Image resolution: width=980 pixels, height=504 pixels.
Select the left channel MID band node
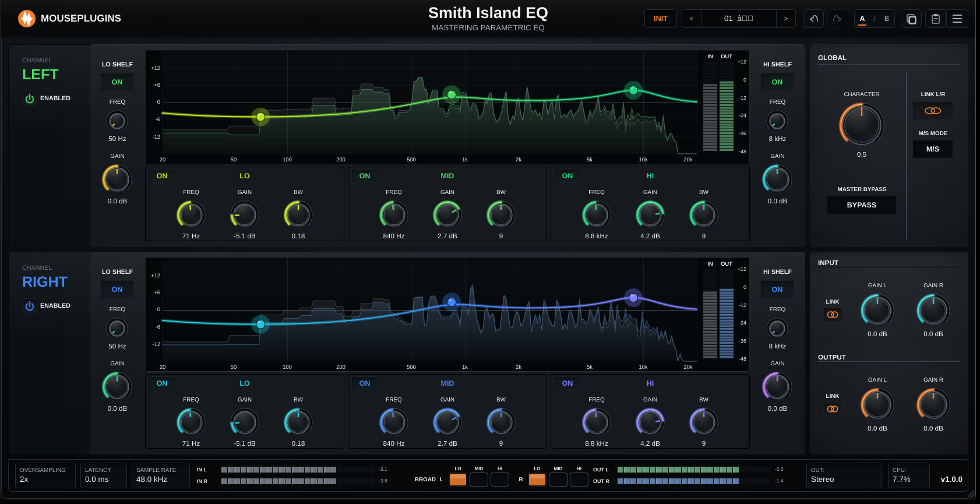tap(452, 94)
